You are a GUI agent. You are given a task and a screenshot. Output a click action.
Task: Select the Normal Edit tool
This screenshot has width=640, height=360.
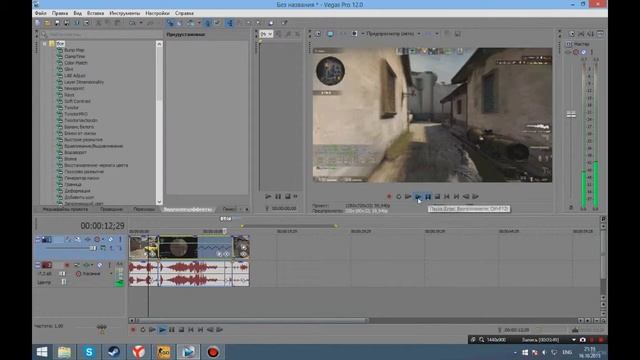point(229,23)
